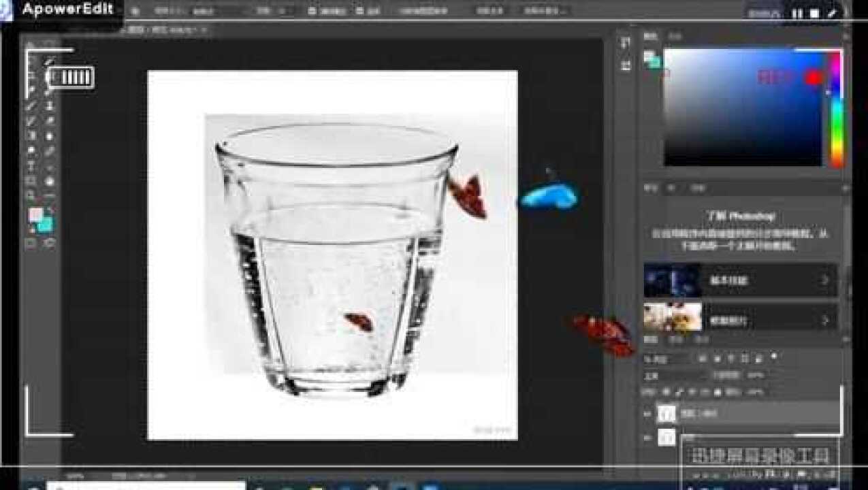Select the Blur tool
The image size is (868, 490).
point(50,135)
